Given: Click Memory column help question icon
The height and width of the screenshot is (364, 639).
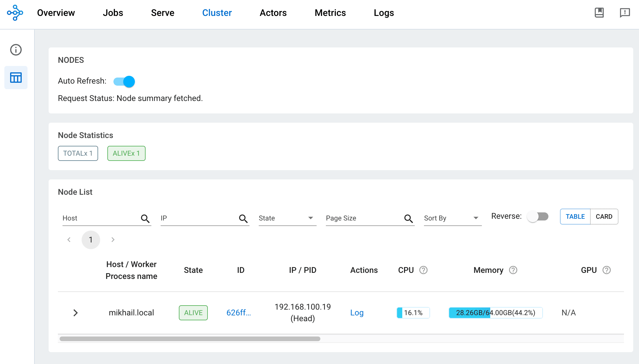Looking at the screenshot, I should click(x=513, y=270).
